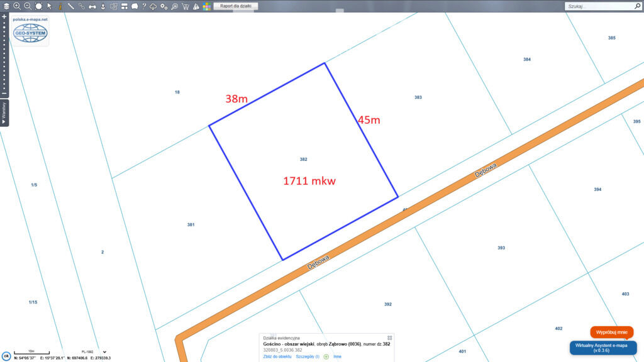Click the Raport dla działki button
Screen dimensions: 644x362
236,6
